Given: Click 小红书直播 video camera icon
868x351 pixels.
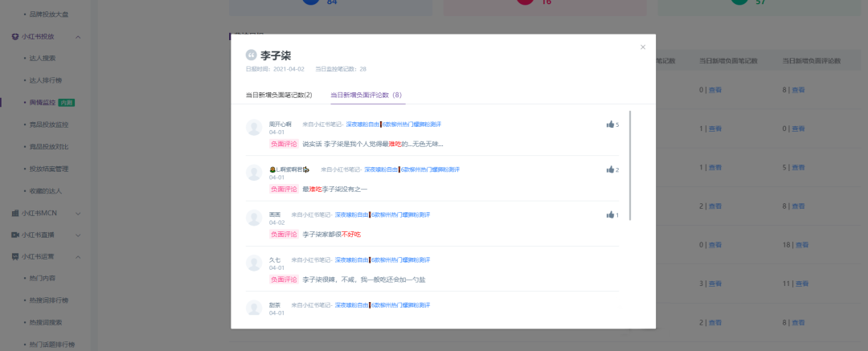Looking at the screenshot, I should point(15,235).
